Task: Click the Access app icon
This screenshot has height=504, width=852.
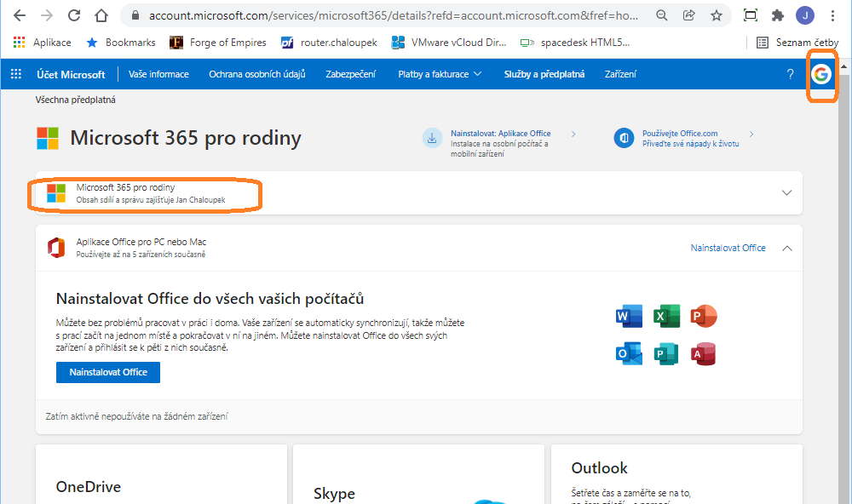Action: pyautogui.click(x=703, y=353)
